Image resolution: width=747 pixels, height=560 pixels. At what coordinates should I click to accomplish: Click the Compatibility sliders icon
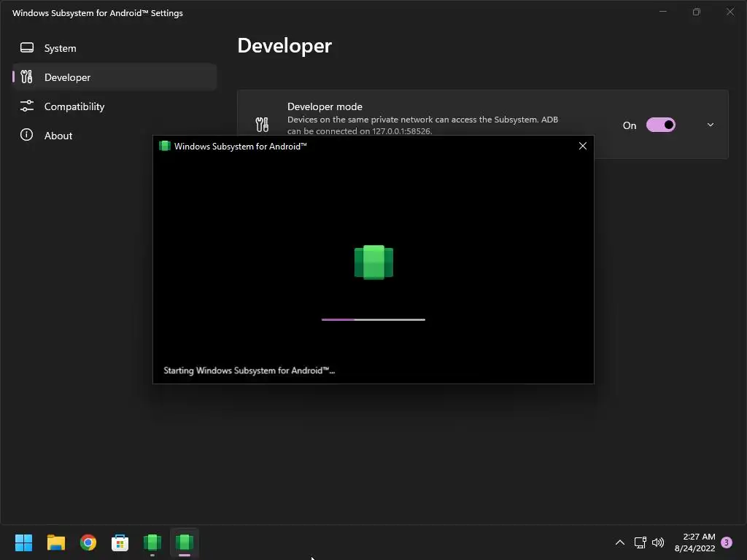(27, 106)
